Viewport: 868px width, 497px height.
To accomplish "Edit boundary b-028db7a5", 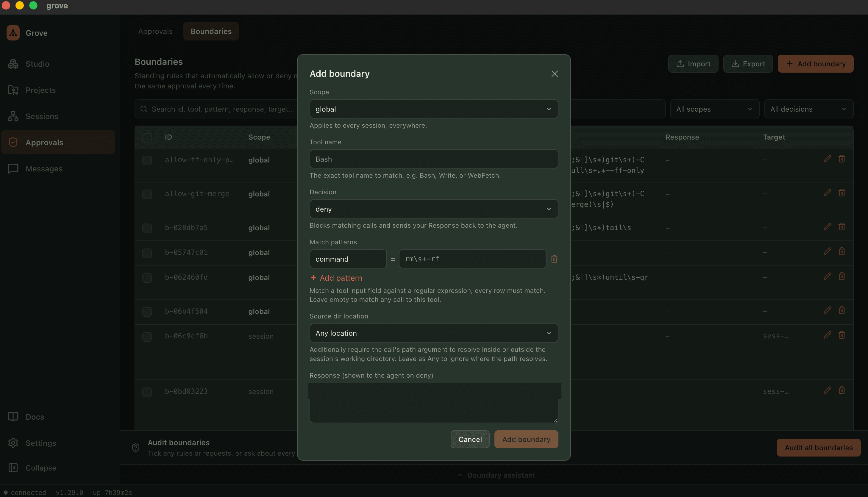I will coord(828,227).
